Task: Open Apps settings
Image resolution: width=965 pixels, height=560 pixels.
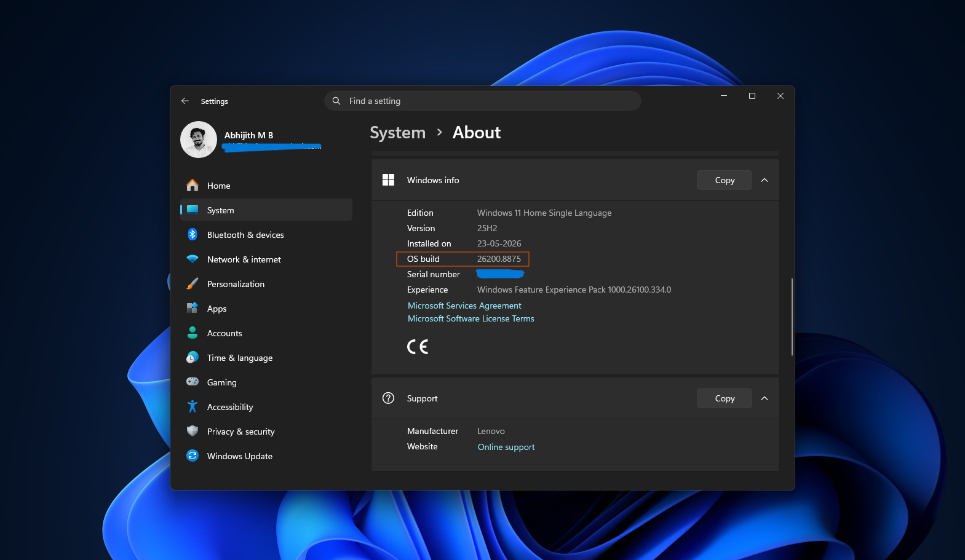Action: 266,308
